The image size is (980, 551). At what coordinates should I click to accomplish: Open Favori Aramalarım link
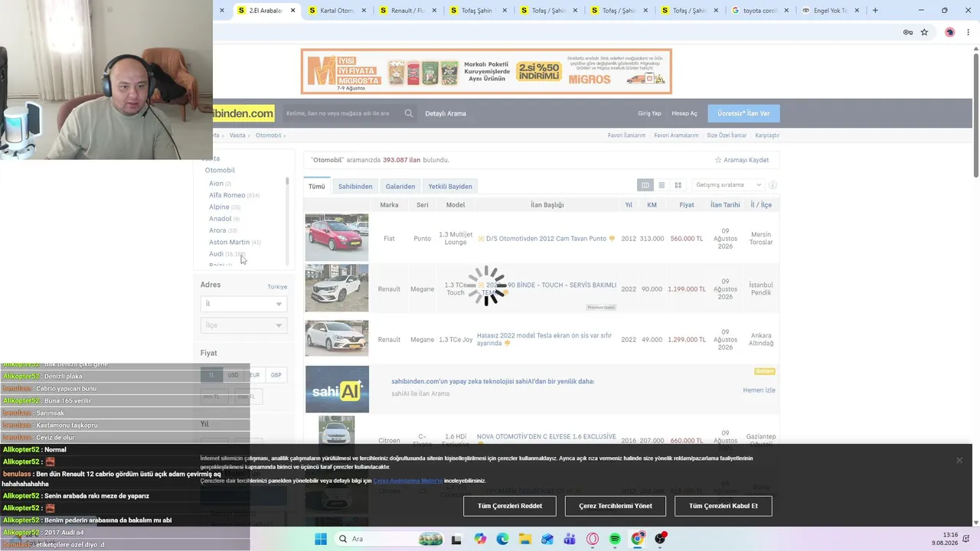pyautogui.click(x=676, y=135)
